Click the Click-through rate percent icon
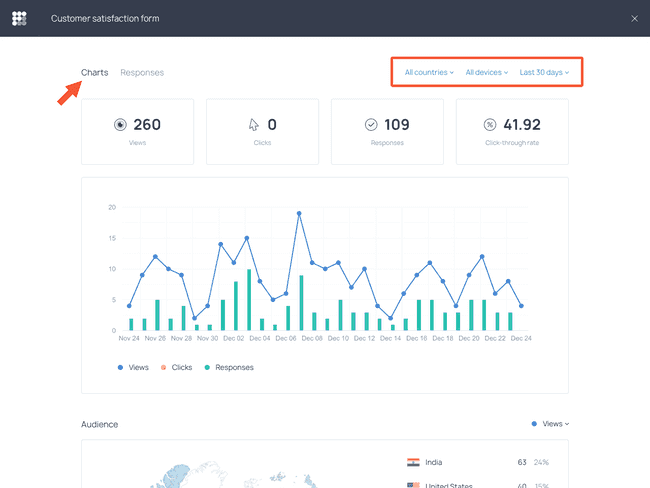 click(x=490, y=124)
